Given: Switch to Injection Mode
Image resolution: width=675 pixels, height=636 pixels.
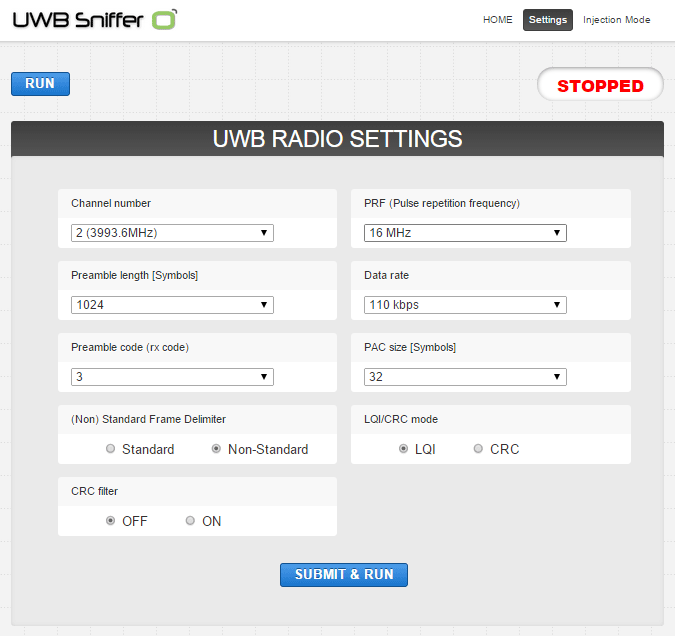Looking at the screenshot, I should coord(616,20).
